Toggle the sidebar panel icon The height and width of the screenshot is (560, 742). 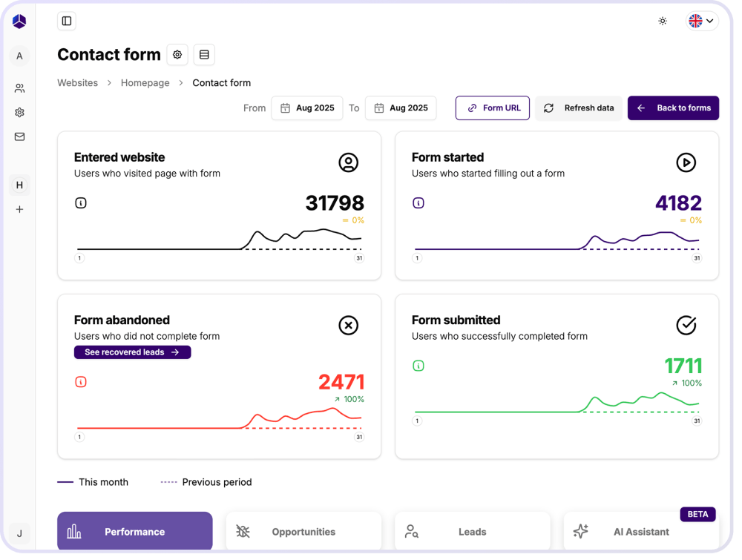click(x=67, y=21)
